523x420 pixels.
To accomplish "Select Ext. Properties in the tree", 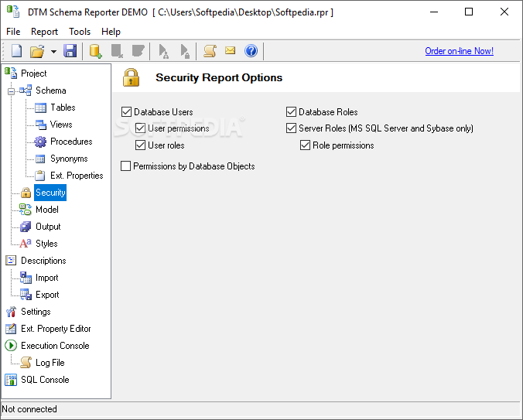I will [77, 176].
